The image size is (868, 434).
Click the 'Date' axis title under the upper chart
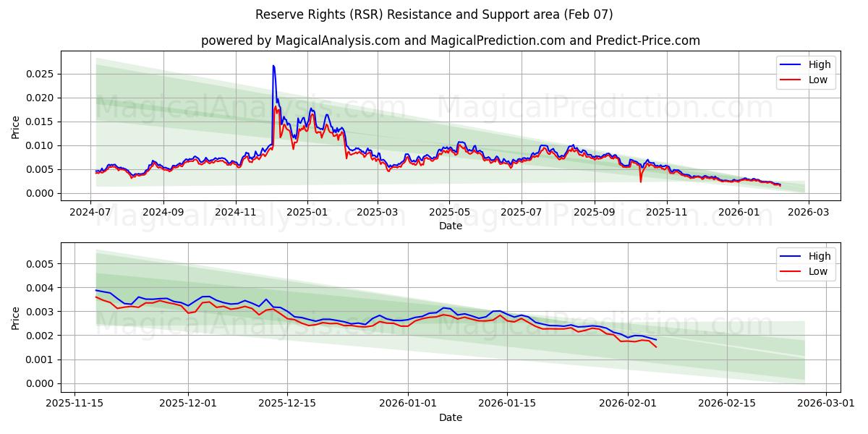pos(450,226)
